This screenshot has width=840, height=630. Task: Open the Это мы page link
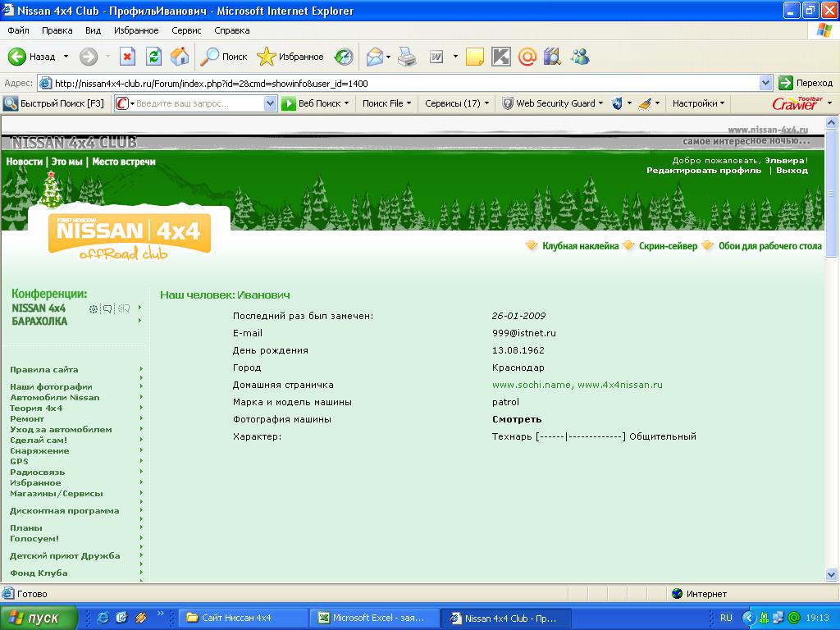pos(67,162)
